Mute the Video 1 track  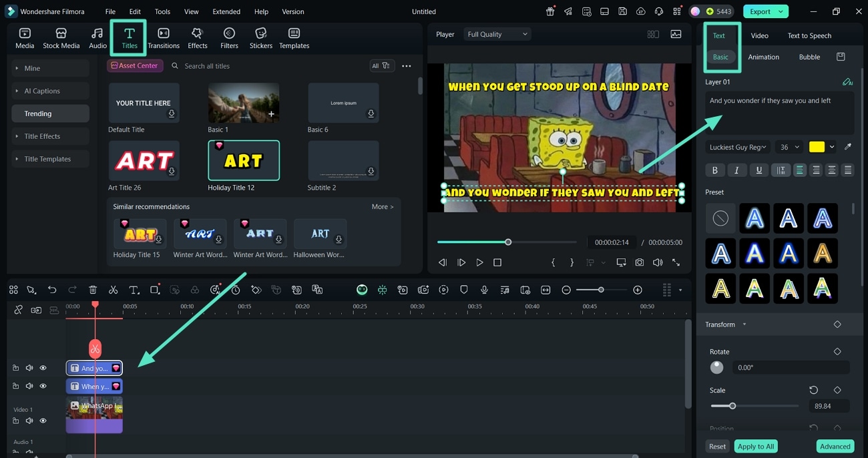click(29, 421)
